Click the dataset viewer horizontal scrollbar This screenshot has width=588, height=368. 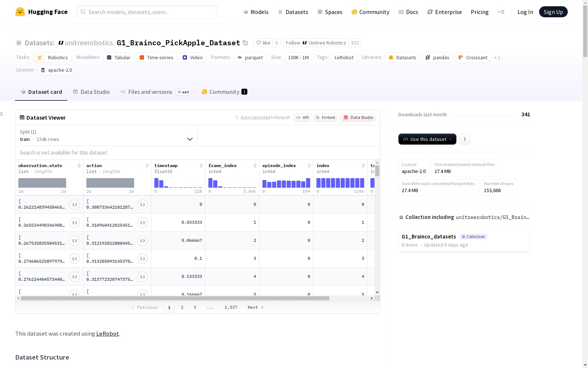tap(175, 298)
